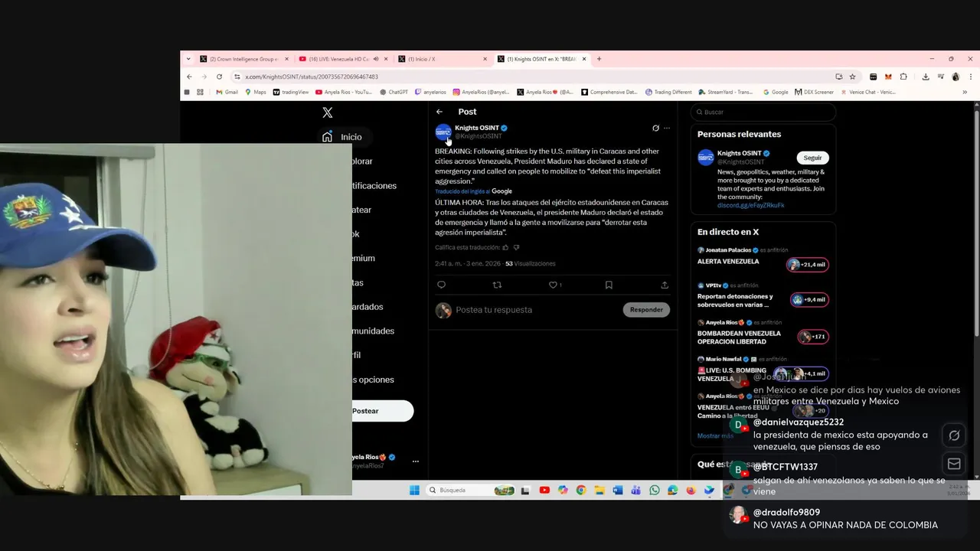Click the browser back arrow
980x551 pixels.
(x=190, y=77)
